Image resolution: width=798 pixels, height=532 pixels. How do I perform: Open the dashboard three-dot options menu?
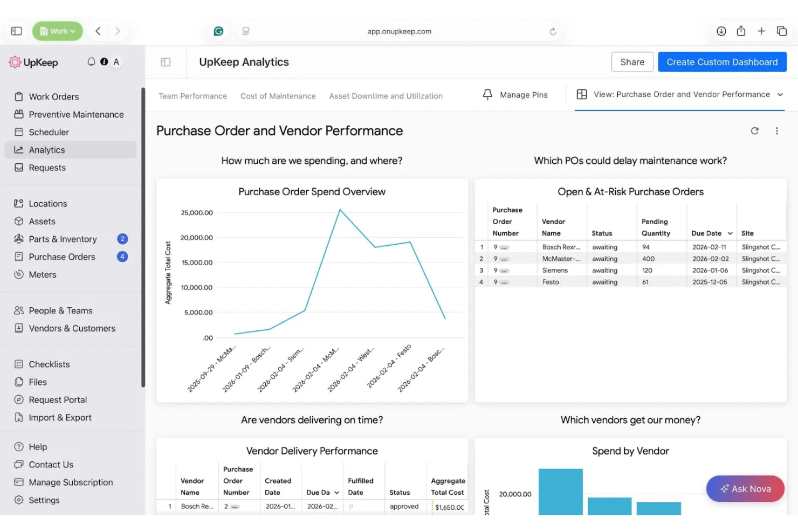pyautogui.click(x=777, y=131)
